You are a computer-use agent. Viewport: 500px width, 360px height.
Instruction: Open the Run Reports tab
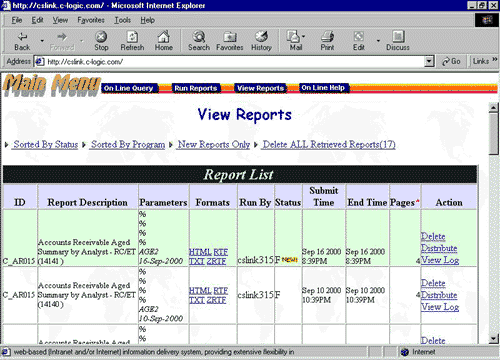[196, 88]
